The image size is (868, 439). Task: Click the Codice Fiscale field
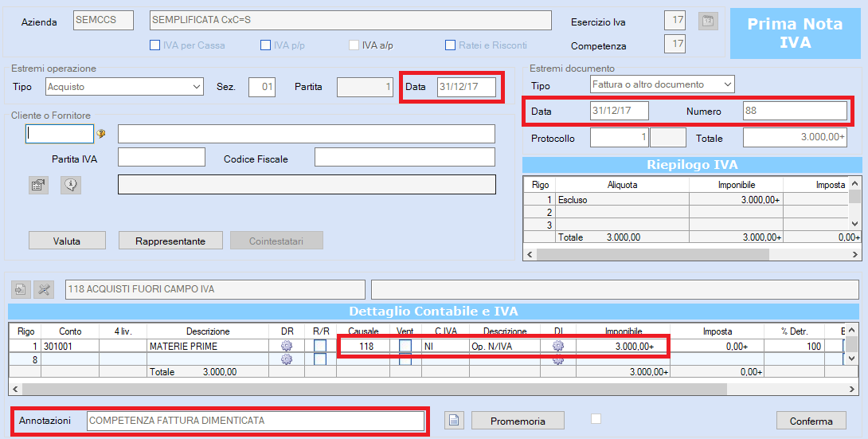pyautogui.click(x=405, y=157)
